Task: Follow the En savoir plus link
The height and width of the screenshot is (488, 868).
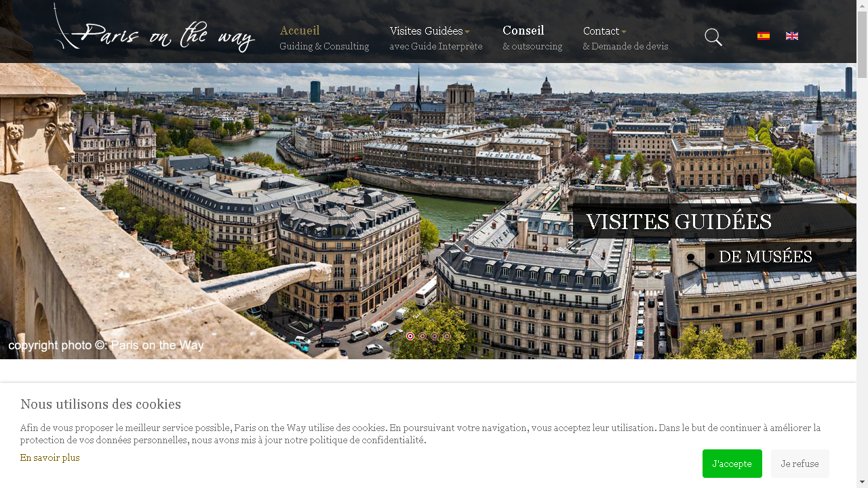Action: pos(50,457)
